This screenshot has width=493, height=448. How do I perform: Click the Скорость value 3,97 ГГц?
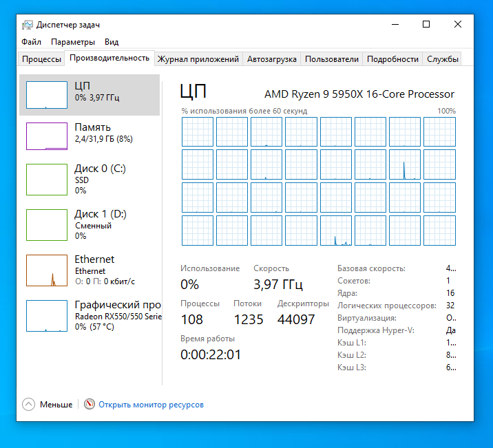[278, 284]
